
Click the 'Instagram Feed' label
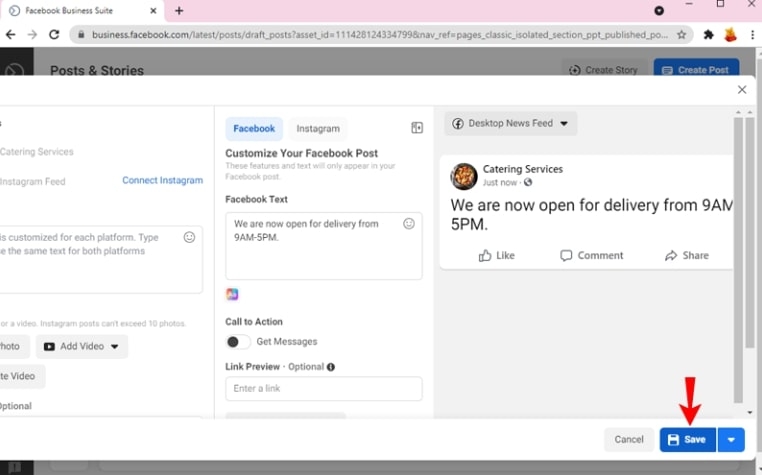[33, 182]
